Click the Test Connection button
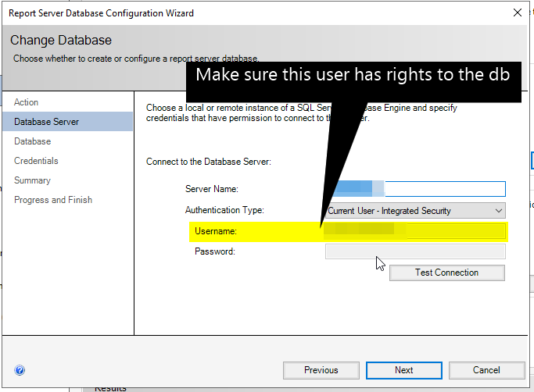This screenshot has height=392, width=534. click(x=446, y=273)
